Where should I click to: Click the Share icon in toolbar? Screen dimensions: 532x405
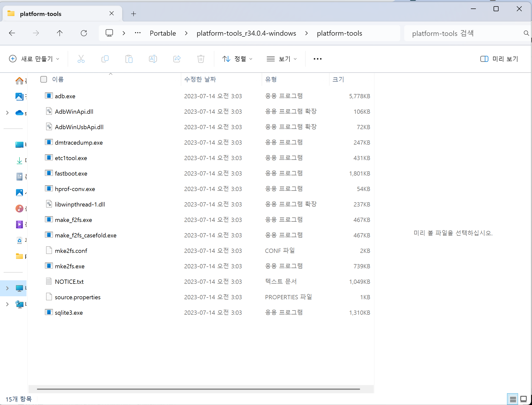[x=177, y=59]
